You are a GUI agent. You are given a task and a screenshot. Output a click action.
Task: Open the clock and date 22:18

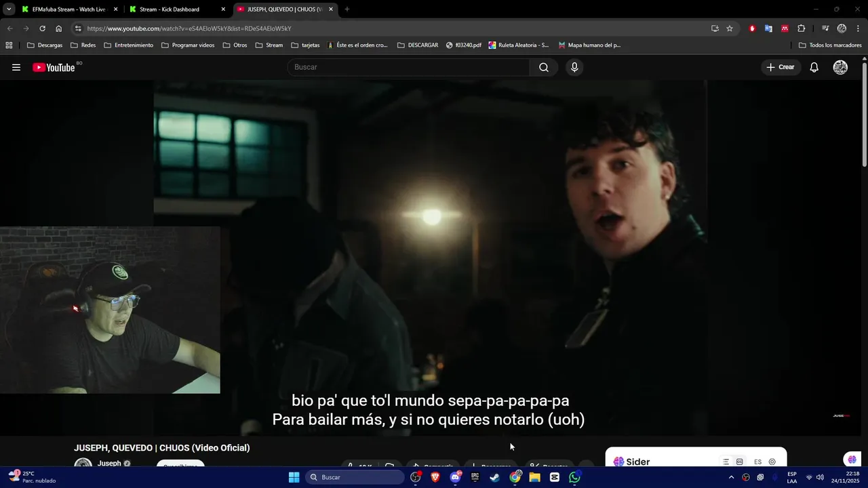(845, 477)
